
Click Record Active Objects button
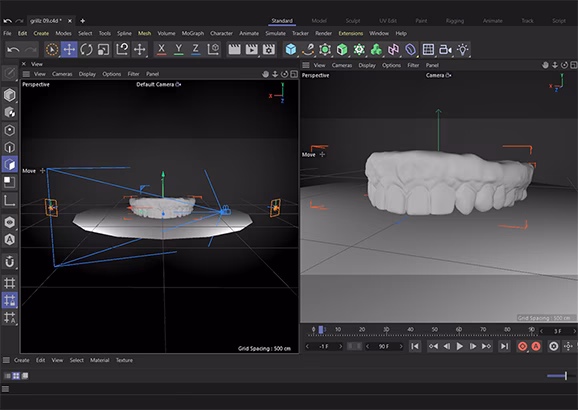[x=522, y=346]
